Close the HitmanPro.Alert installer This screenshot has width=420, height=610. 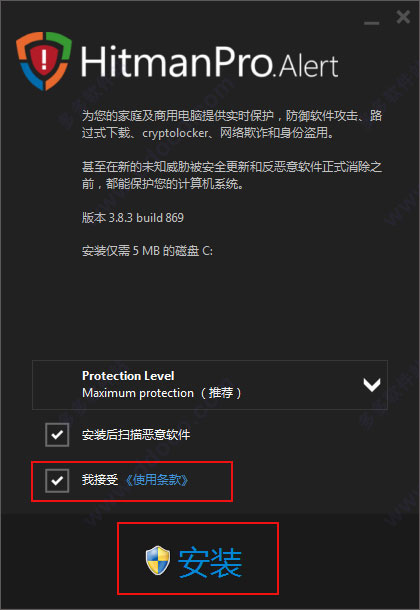(403, 17)
